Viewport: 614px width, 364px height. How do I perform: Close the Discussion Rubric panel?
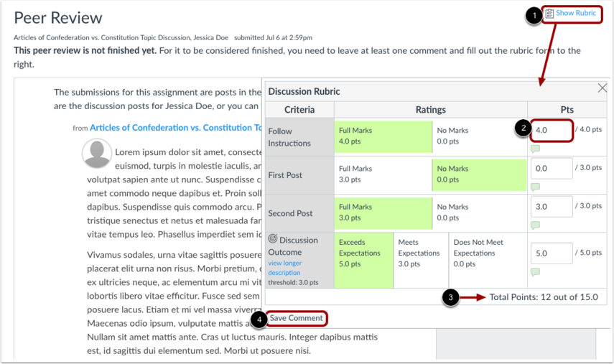pos(603,88)
